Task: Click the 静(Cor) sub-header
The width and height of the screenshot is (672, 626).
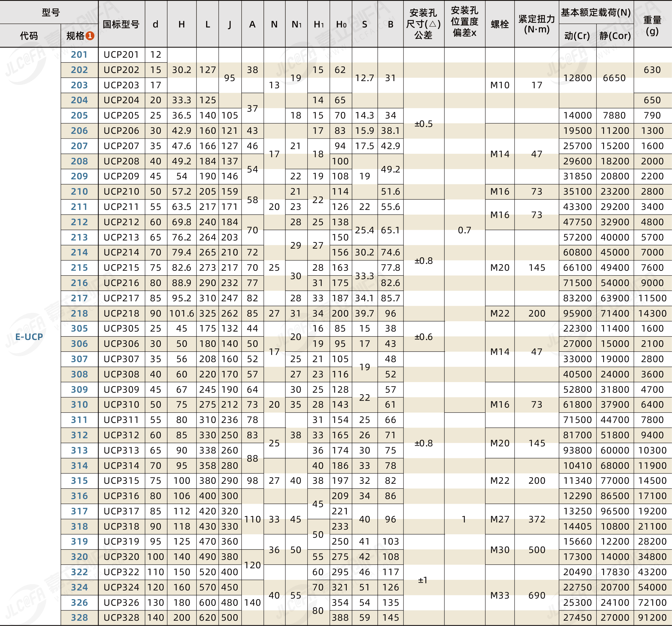Action: click(x=615, y=36)
